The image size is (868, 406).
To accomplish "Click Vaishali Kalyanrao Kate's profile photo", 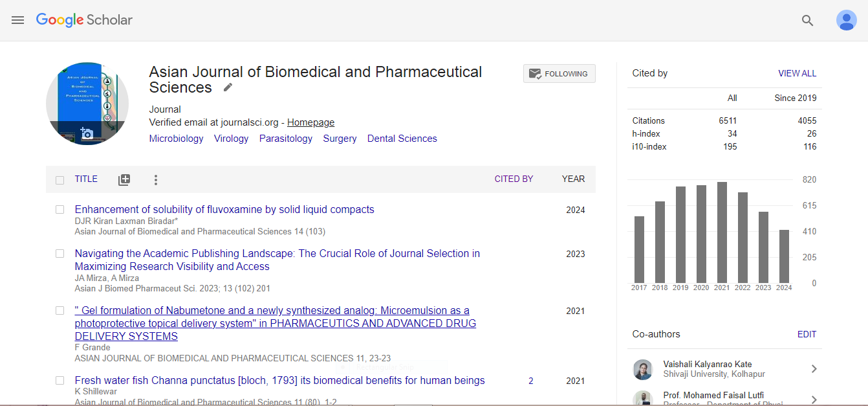I will tap(643, 369).
